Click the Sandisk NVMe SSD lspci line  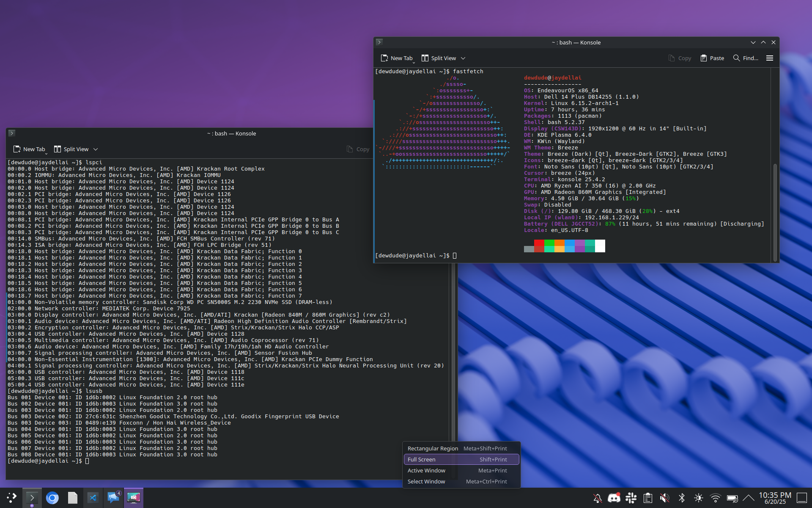pos(170,302)
